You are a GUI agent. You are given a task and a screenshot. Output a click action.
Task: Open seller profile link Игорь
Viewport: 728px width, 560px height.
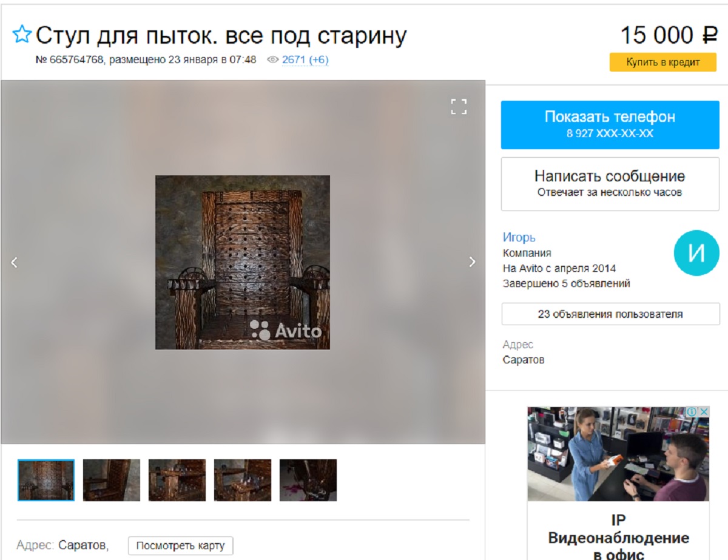(x=519, y=237)
